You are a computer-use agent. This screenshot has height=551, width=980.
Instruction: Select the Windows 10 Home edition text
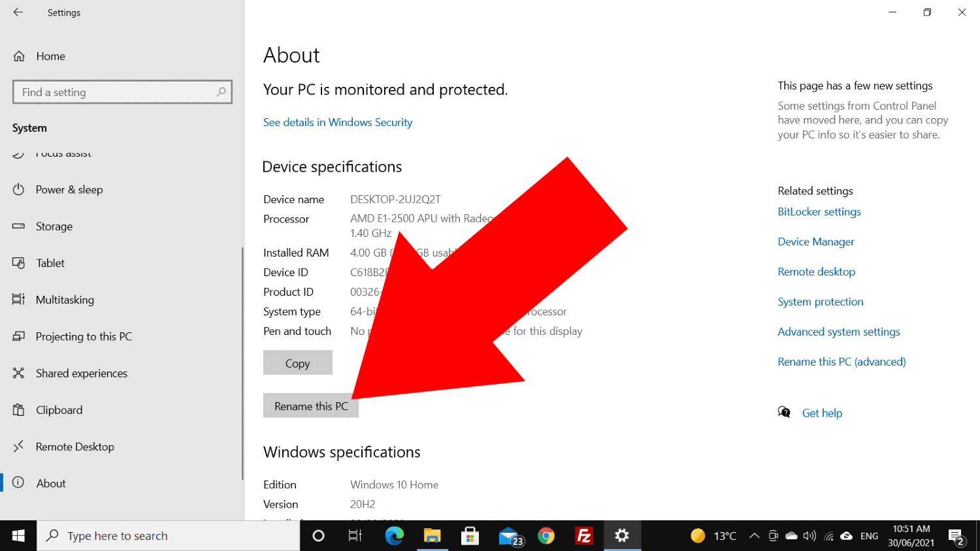point(394,484)
